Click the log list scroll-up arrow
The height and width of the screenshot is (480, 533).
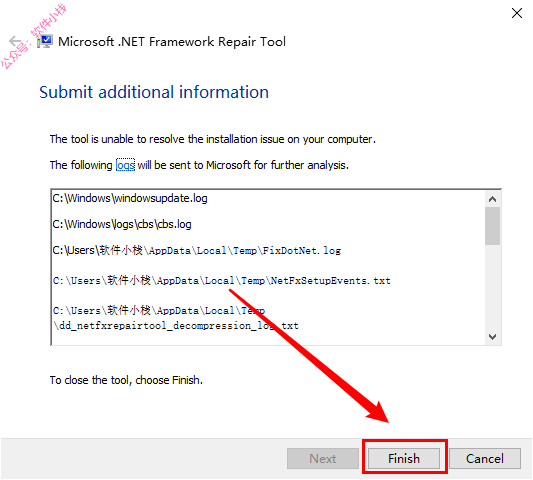tap(492, 199)
